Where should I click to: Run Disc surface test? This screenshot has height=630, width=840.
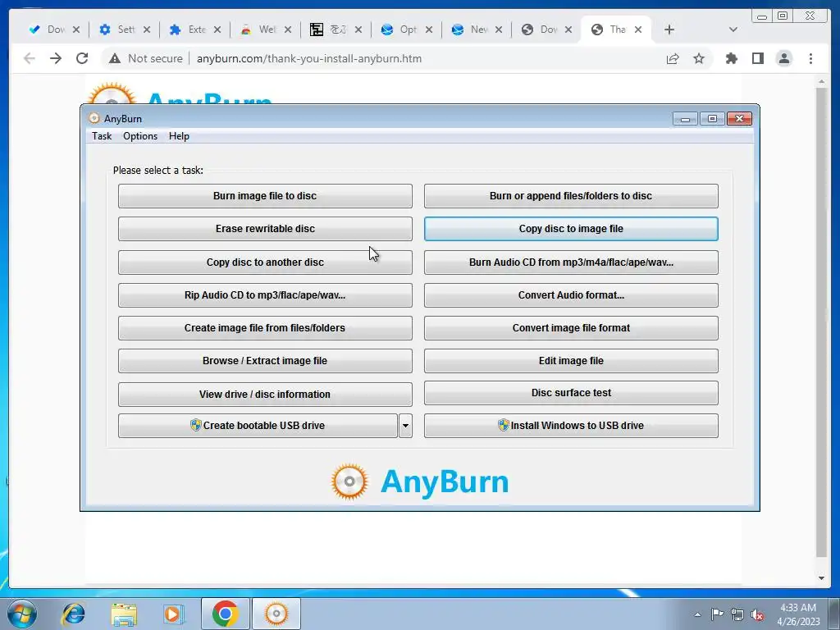click(571, 393)
